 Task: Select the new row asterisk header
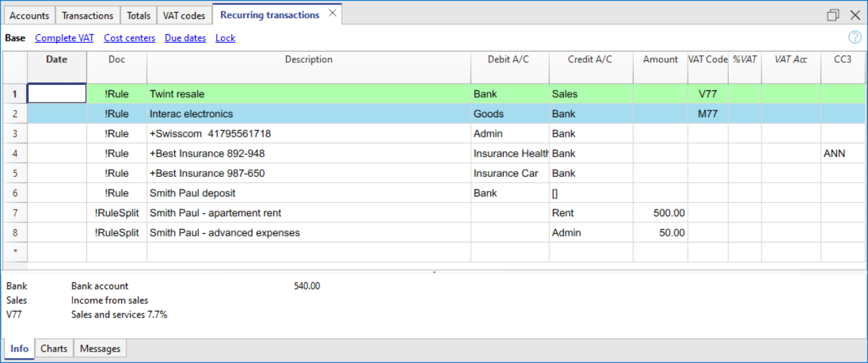[x=14, y=252]
